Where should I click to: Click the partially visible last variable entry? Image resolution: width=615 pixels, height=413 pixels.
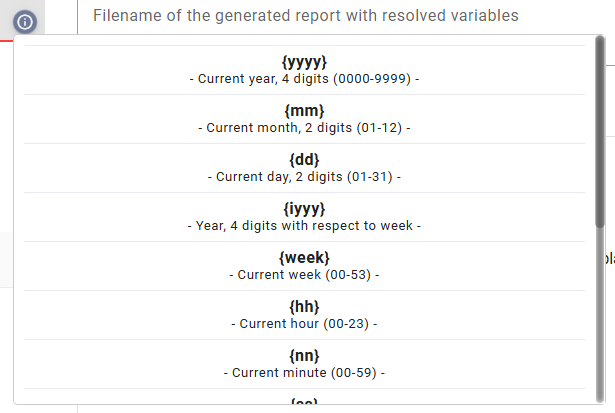point(304,400)
